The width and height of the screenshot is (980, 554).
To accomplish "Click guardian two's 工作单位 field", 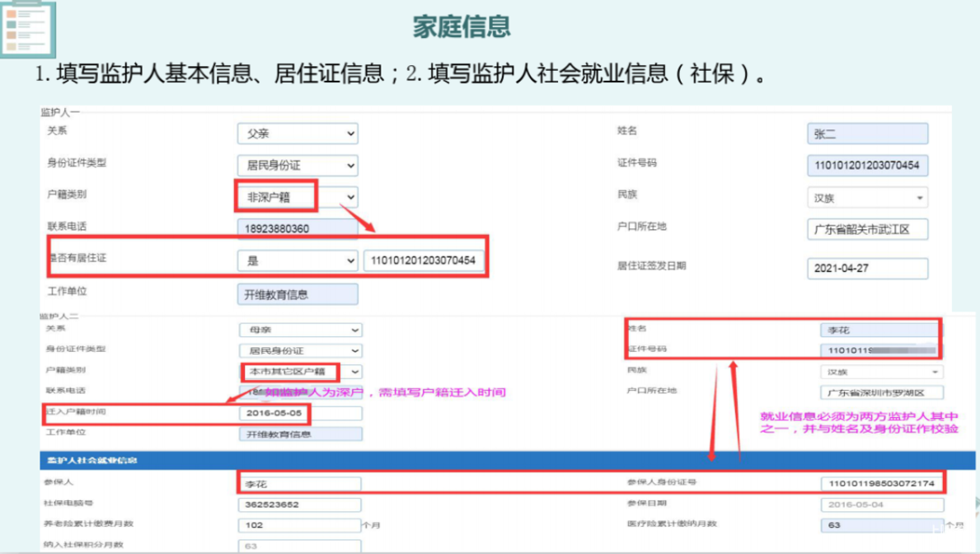I will point(300,434).
